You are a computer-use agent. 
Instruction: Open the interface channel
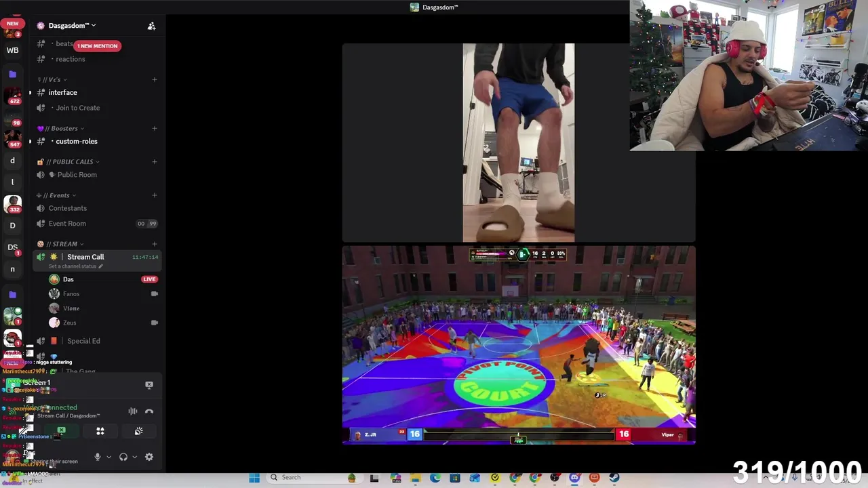click(62, 92)
